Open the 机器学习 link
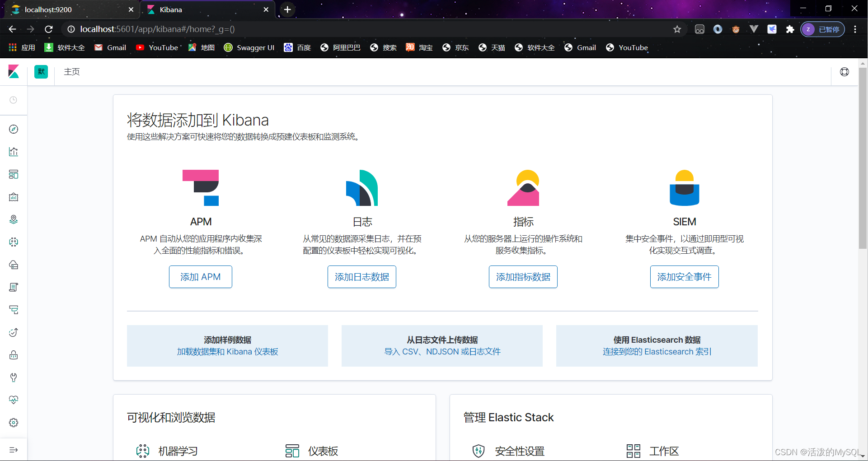The image size is (868, 461). point(178,451)
